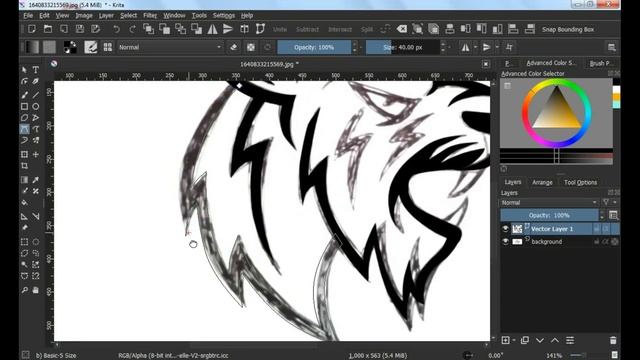
Task: Click the Save icon in toolbar
Action: tap(80, 29)
